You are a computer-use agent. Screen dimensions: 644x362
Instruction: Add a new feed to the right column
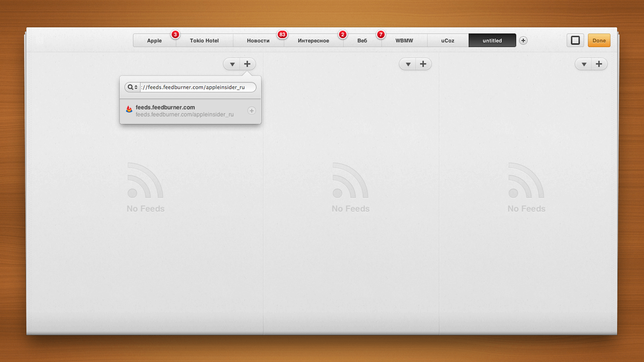tap(599, 64)
